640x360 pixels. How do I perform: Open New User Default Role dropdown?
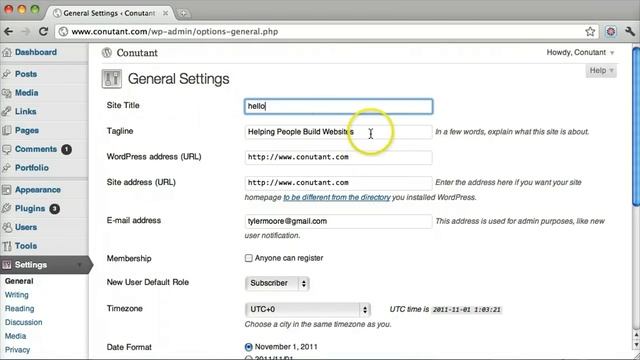(x=277, y=283)
